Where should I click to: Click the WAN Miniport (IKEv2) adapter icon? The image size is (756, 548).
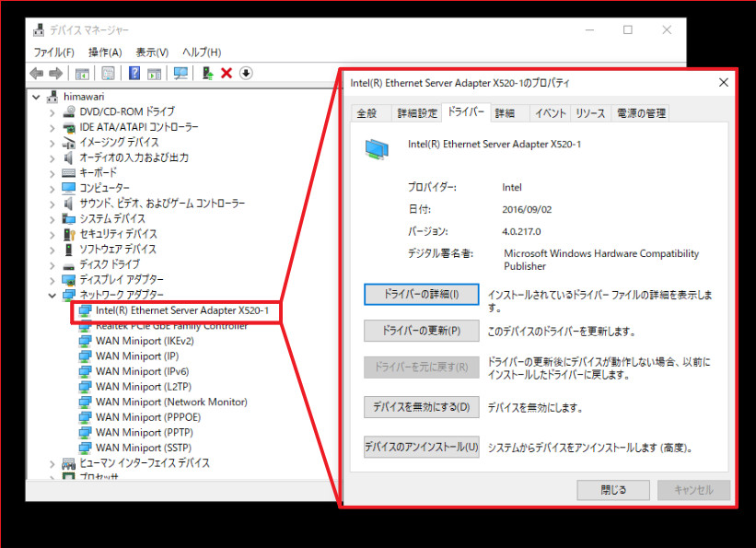point(85,341)
